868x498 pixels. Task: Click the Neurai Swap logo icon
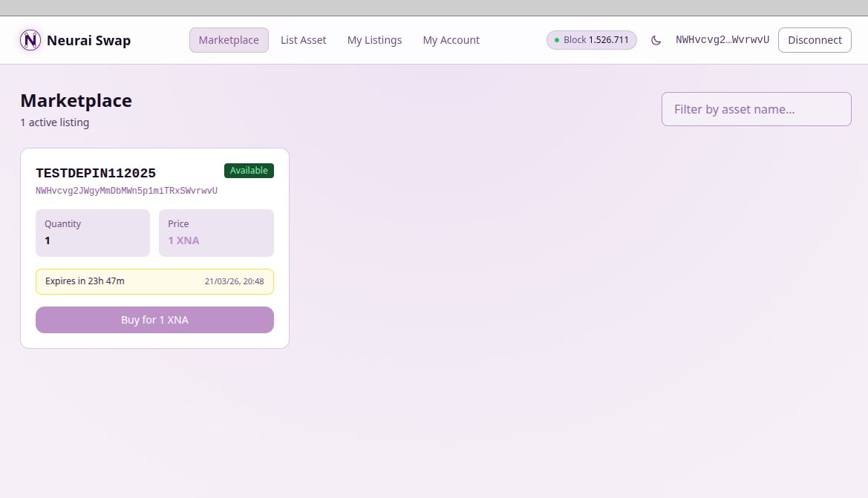tap(30, 40)
